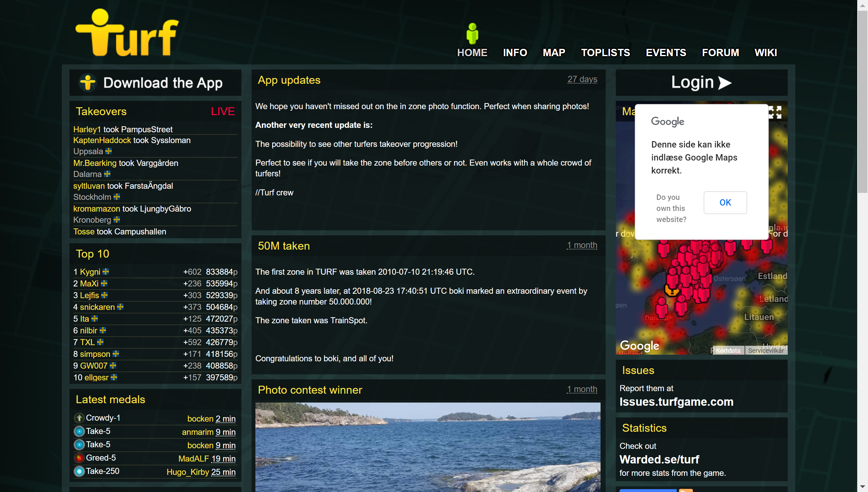Click Kortdata on the map
This screenshot has width=868, height=492.
728,351
